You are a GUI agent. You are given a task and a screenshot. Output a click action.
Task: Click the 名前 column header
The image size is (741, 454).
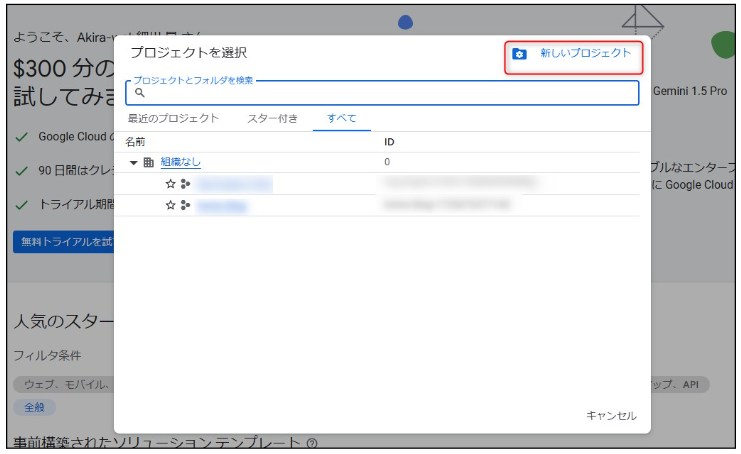click(135, 142)
